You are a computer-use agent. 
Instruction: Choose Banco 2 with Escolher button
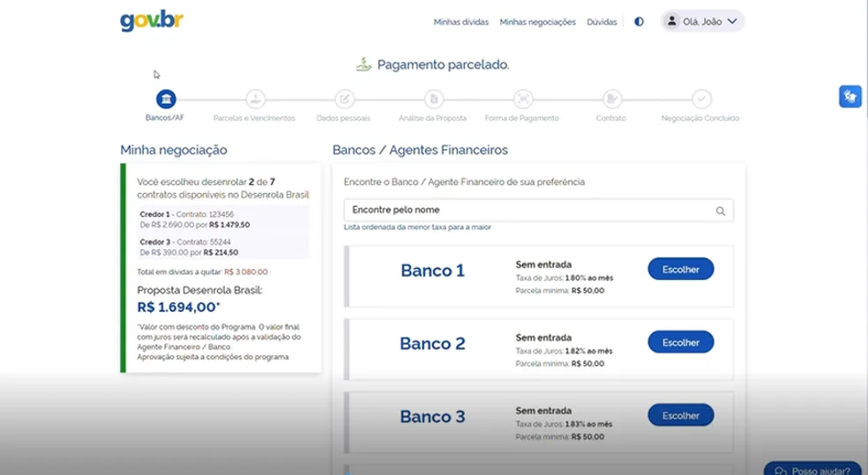click(x=680, y=342)
